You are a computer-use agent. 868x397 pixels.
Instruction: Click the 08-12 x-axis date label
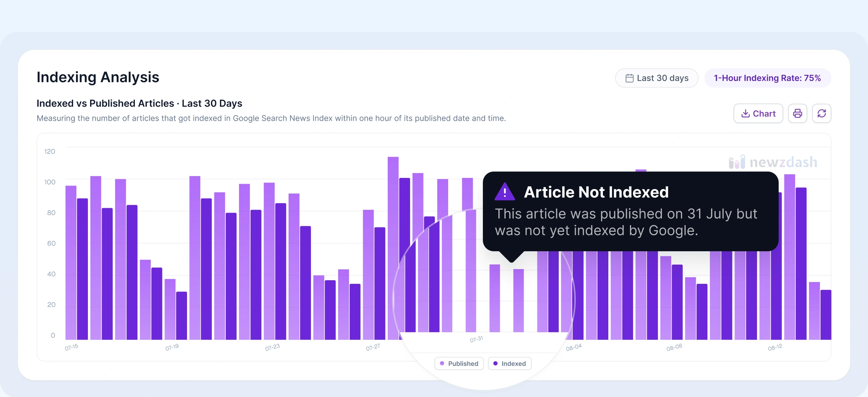click(x=775, y=347)
